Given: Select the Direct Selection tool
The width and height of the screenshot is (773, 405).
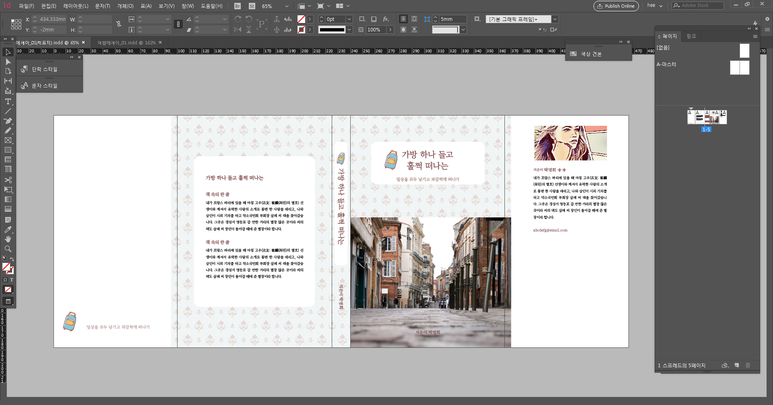Looking at the screenshot, I should tap(8, 62).
